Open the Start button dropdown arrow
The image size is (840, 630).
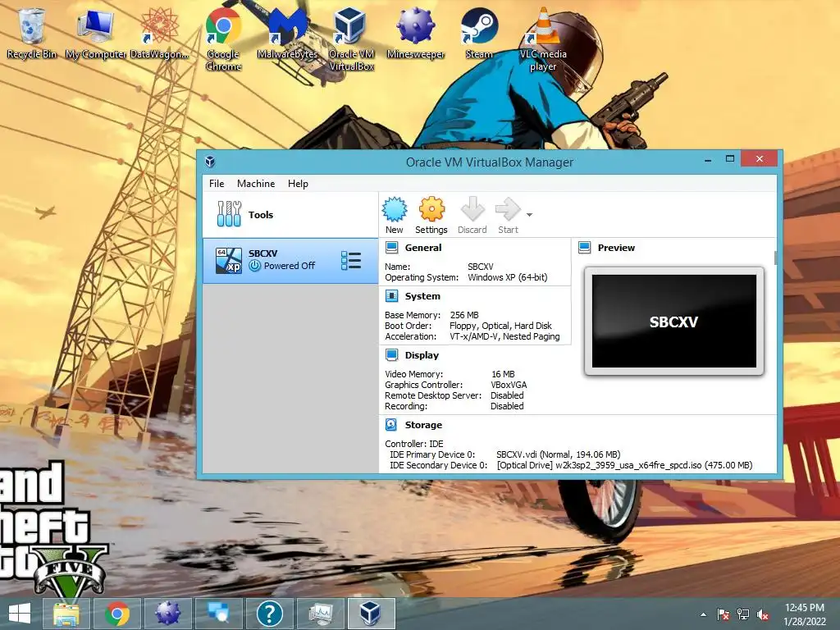529,215
